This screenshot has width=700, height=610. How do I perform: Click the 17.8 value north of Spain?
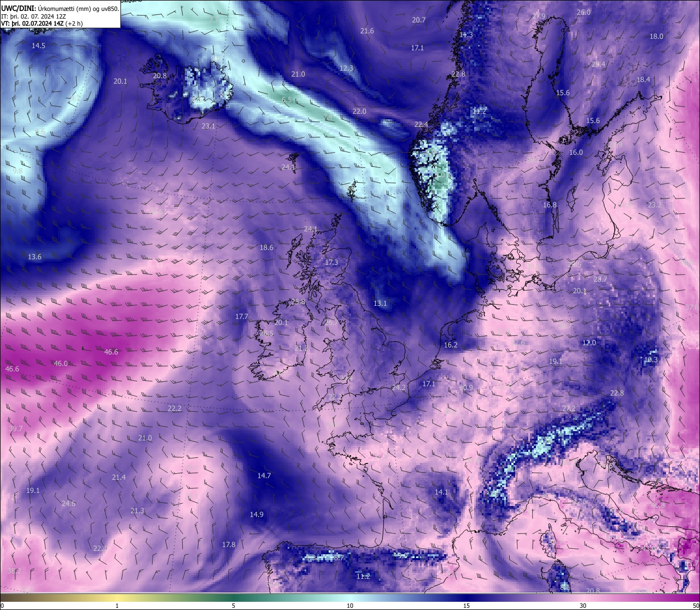pos(229,545)
